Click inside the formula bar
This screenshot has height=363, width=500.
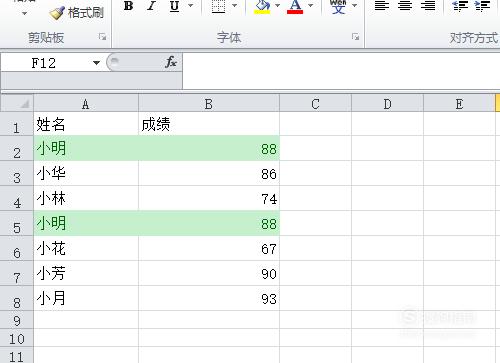coord(341,71)
